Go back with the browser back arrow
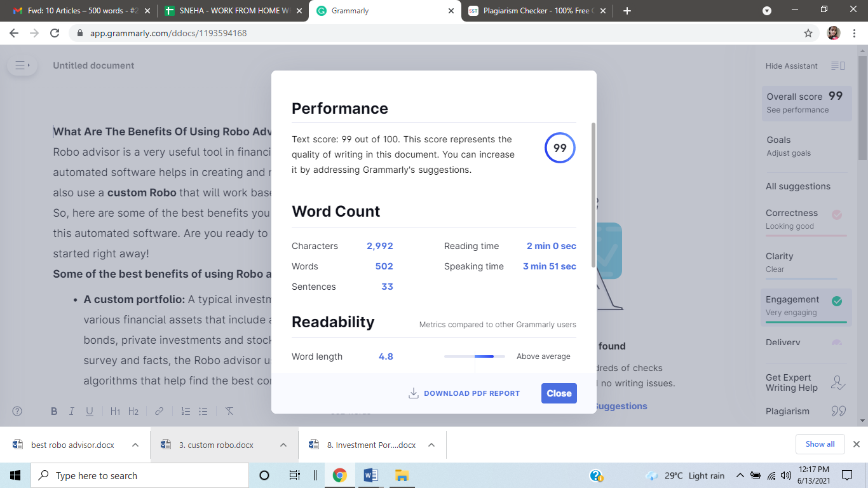This screenshot has height=488, width=868. tap(14, 33)
